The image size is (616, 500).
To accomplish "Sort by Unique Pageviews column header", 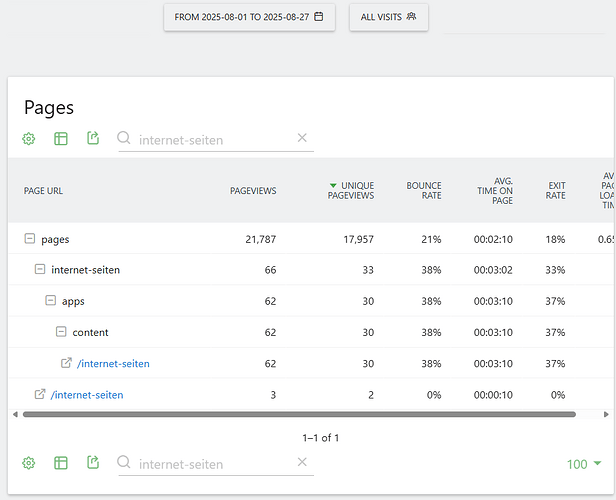I will 350,190.
